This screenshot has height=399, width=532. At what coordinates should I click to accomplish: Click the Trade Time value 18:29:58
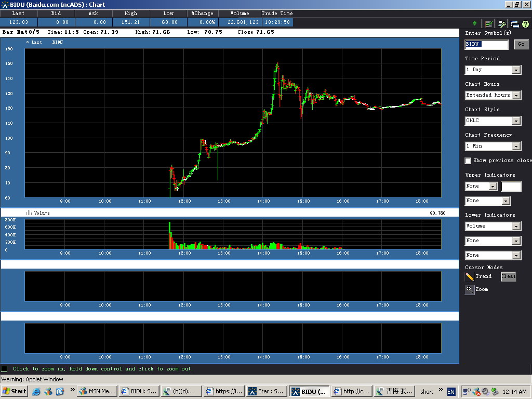(x=277, y=22)
